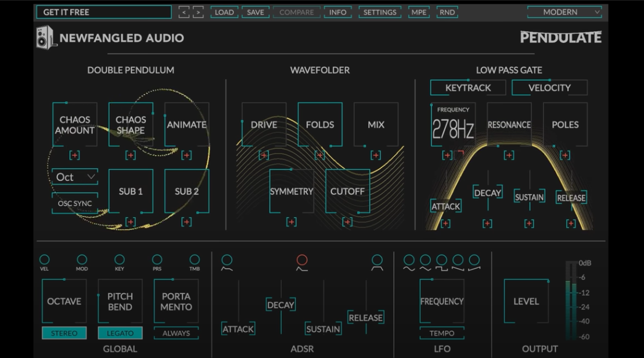Toggle OSC SYNC on the oscillator
The width and height of the screenshot is (644, 358).
click(75, 203)
